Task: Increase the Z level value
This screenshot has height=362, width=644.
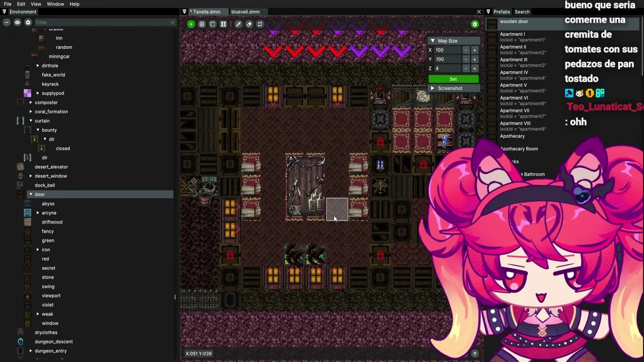Action: click(x=474, y=68)
